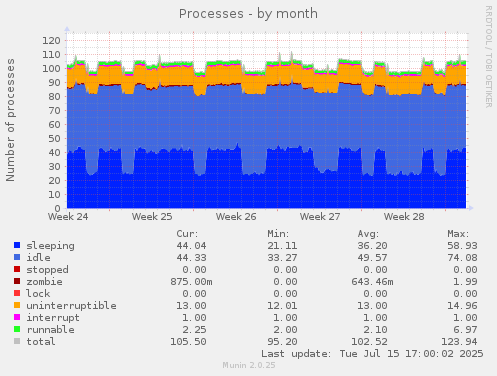497x376 pixels.
Task: Click the Cur column header
Action: (x=187, y=234)
